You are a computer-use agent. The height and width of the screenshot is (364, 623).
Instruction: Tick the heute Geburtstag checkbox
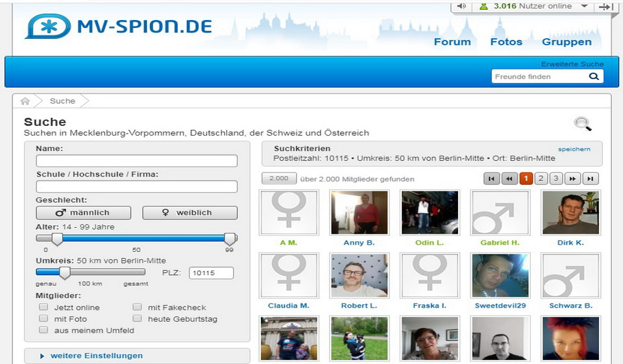coord(137,319)
